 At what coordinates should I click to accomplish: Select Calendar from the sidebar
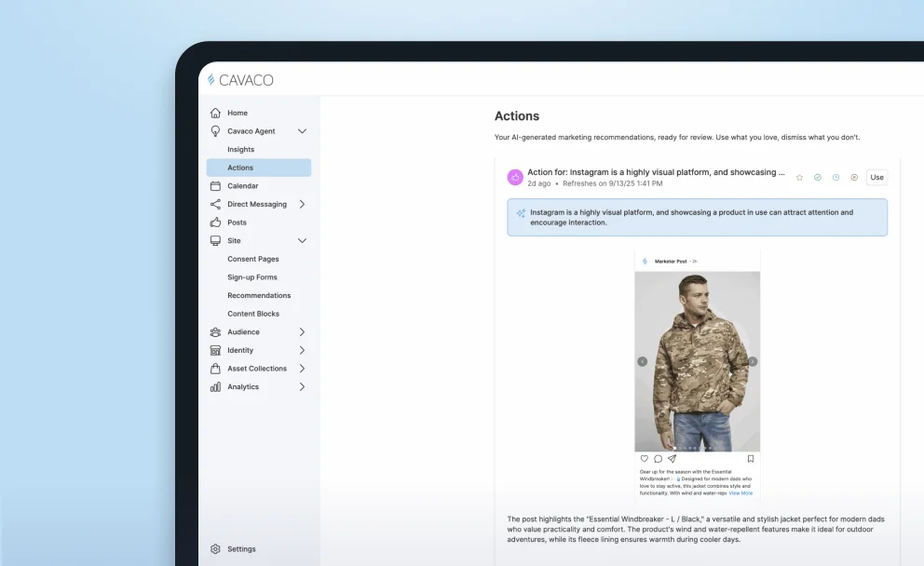click(242, 186)
